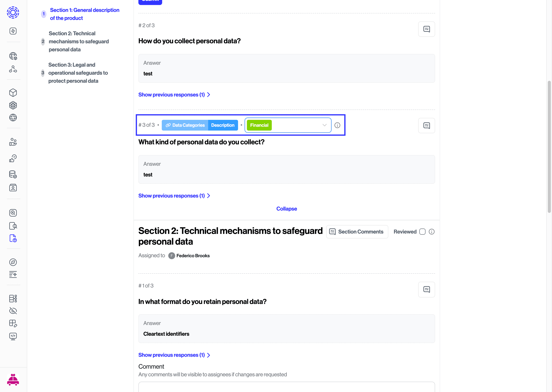Image resolution: width=552 pixels, height=392 pixels.
Task: Expand previous responses under 'How do you collect personal data?'
Action: [171, 94]
